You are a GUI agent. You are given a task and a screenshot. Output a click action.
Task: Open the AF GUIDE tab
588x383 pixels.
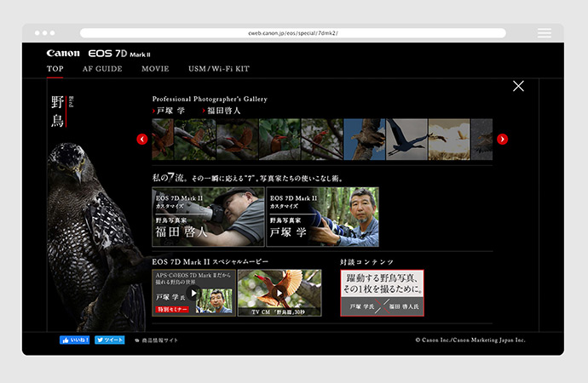coord(102,69)
